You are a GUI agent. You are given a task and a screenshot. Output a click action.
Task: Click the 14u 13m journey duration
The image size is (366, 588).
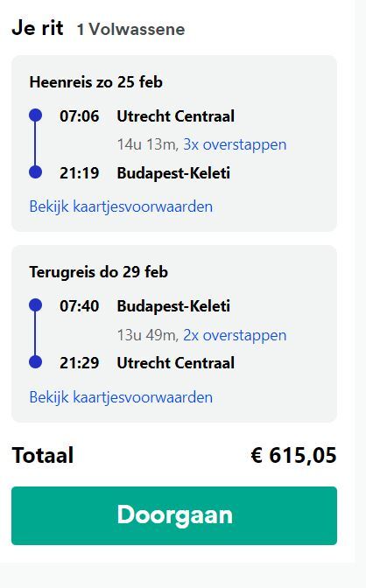(148, 144)
